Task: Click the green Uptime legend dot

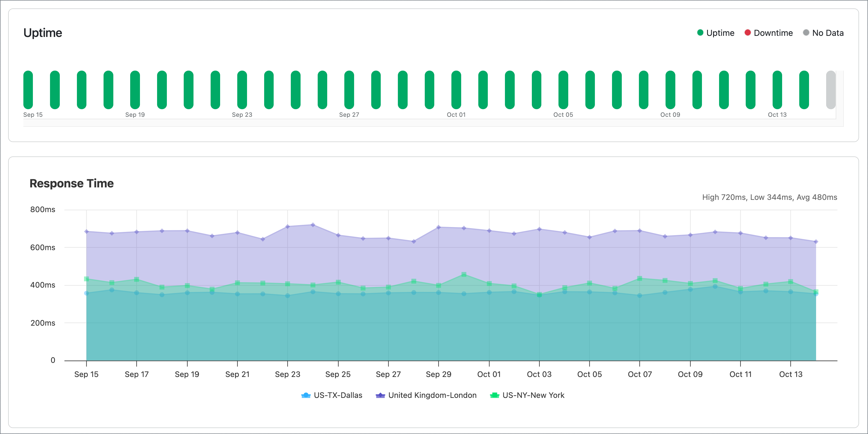Action: [x=700, y=33]
